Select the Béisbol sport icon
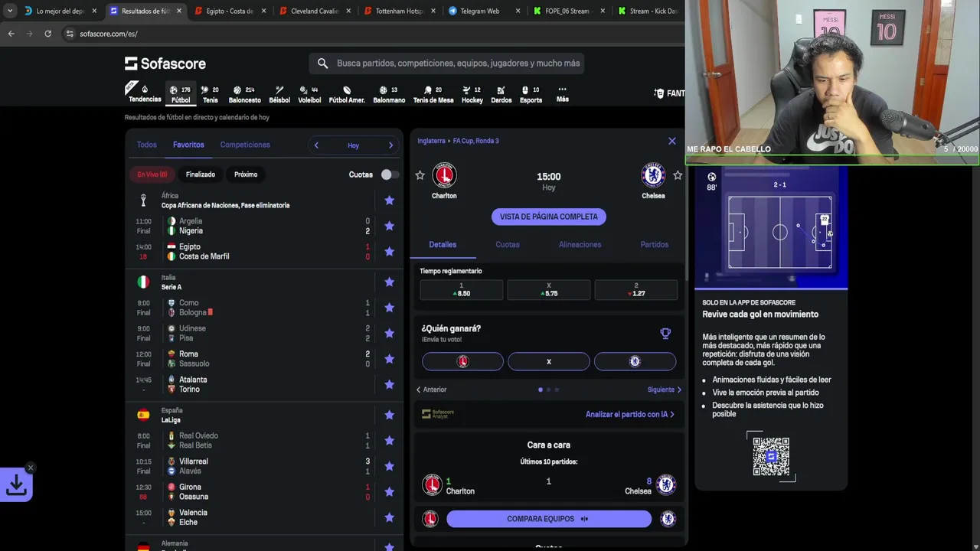The image size is (980, 551). 279,93
